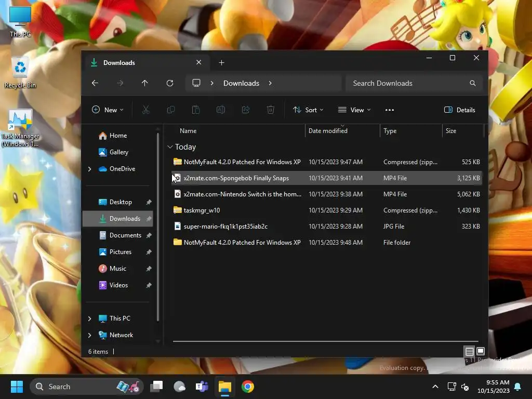532x399 pixels.
Task: Click the Share icon in toolbar
Action: coord(246,110)
